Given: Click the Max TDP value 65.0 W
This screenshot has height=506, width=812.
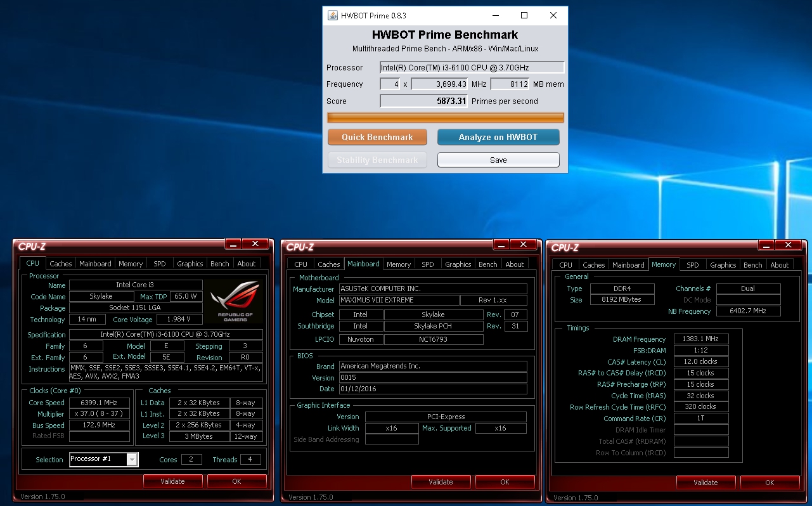Looking at the screenshot, I should point(185,297).
